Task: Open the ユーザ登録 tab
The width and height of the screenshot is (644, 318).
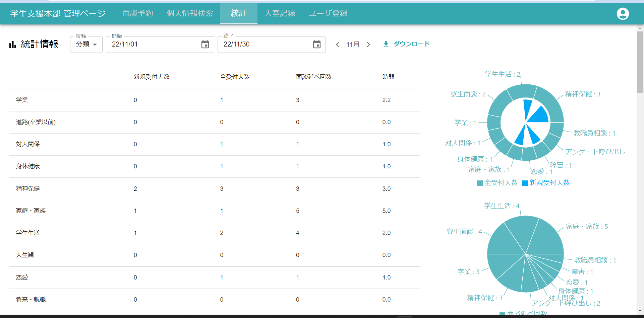Action: tap(328, 13)
